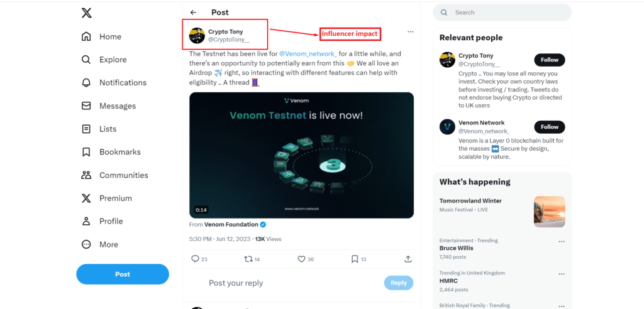Viewport: 644px width, 309px height.
Task: Like the post with heart icon
Action: (301, 259)
